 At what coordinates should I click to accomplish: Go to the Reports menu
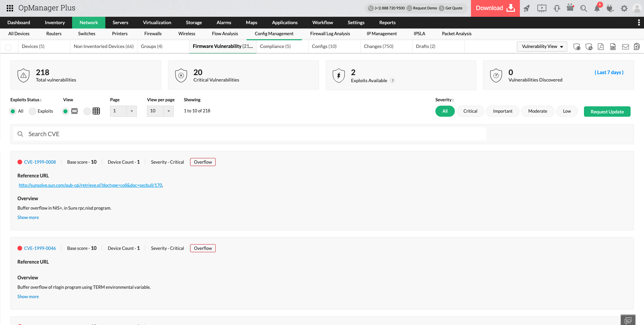(x=387, y=22)
